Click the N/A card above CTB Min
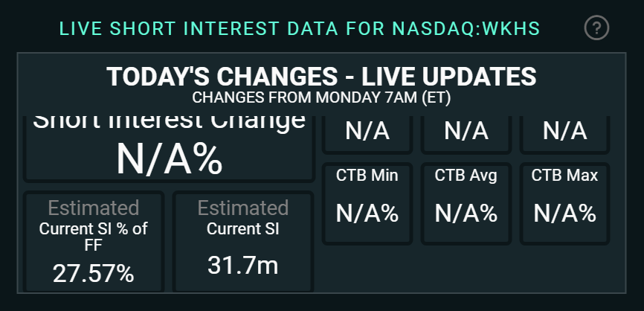This screenshot has height=311, width=644. 367,132
